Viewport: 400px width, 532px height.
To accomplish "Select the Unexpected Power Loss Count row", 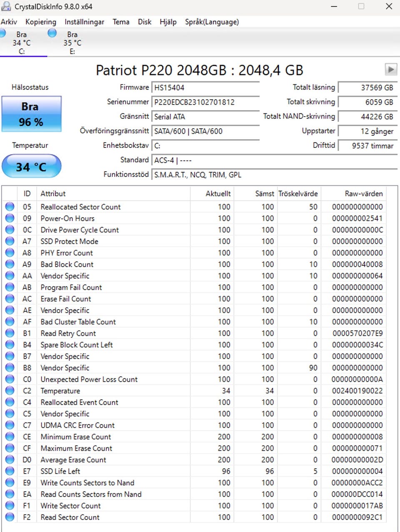I will pos(89,380).
